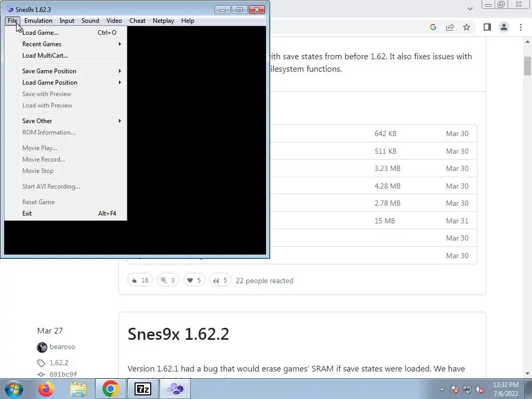532x399 pixels.
Task: Open commit 691bc9f link
Action: tap(63, 374)
